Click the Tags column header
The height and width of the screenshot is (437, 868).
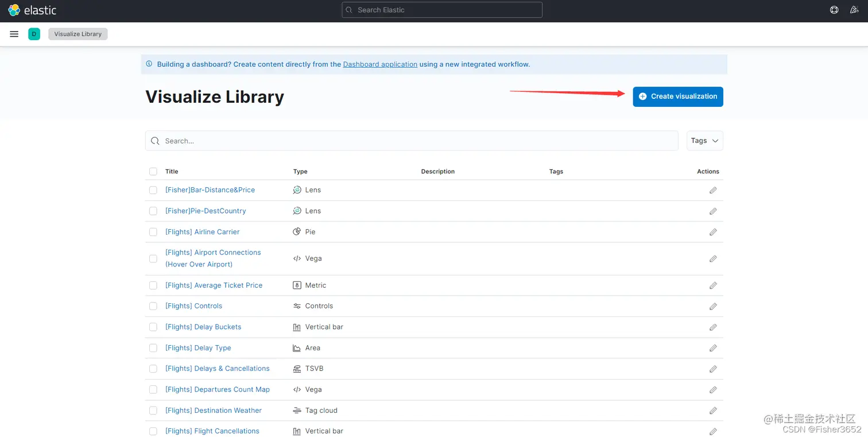click(556, 172)
